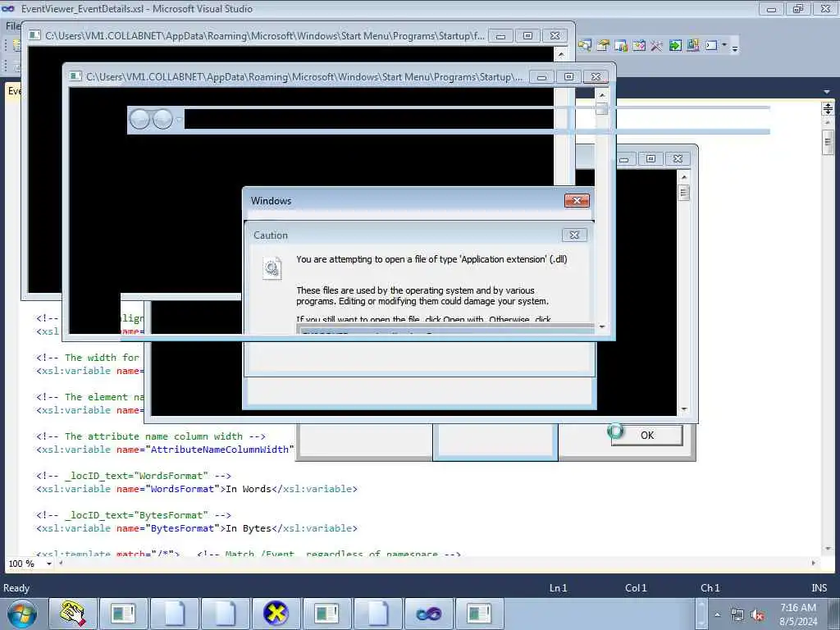
Task: Click the .dll file icon in the Caution dialog
Action: pyautogui.click(x=272, y=267)
